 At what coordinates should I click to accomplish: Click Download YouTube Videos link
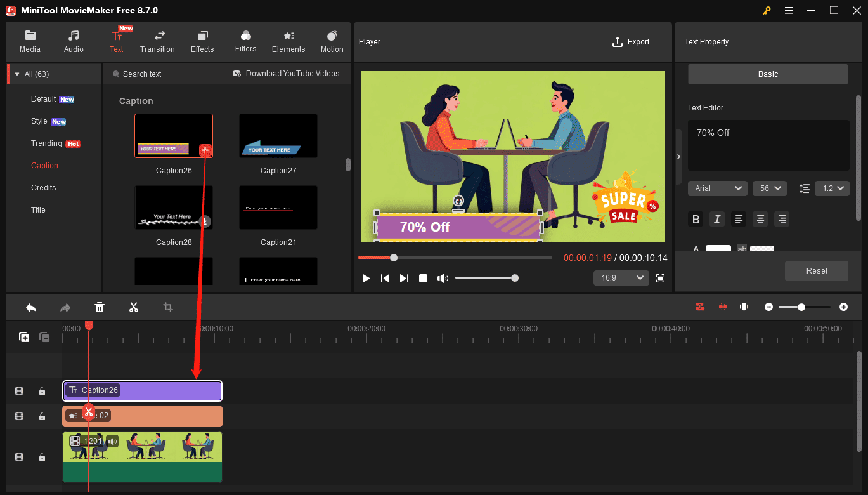[x=286, y=74]
